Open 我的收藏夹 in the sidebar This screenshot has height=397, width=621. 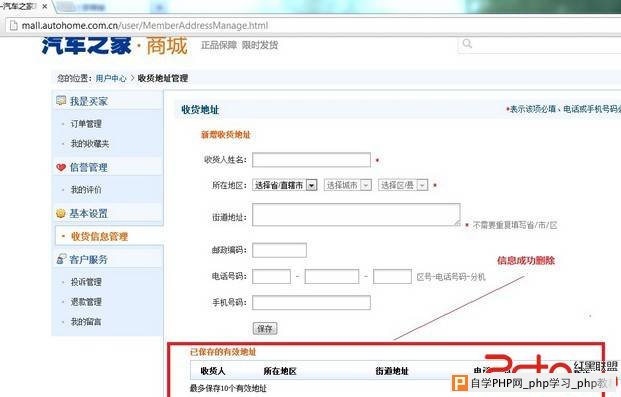pyautogui.click(x=90, y=143)
